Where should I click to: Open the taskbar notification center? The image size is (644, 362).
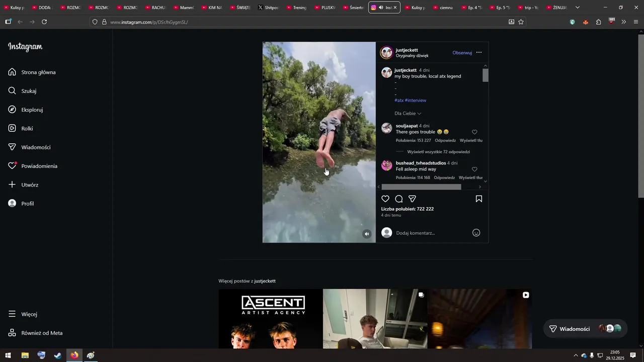(633, 355)
